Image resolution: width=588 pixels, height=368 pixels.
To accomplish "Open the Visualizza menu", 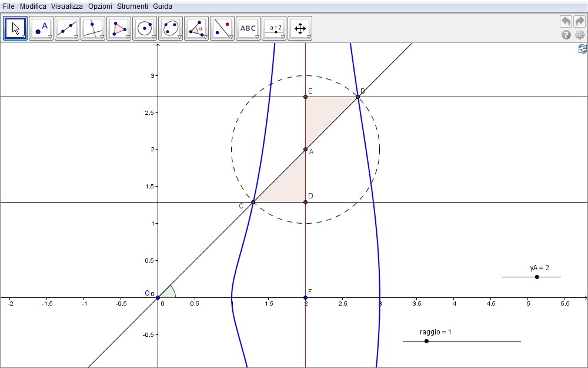I will point(66,6).
